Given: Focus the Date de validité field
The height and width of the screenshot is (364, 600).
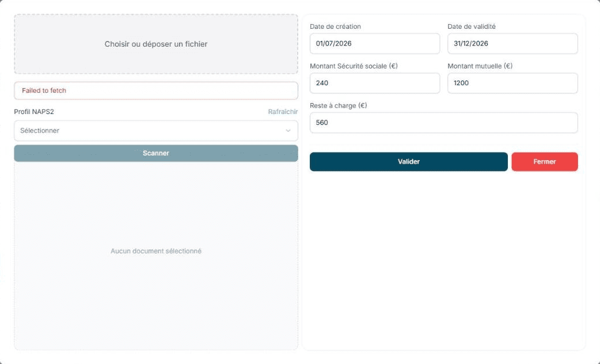Looking at the screenshot, I should click(x=512, y=44).
